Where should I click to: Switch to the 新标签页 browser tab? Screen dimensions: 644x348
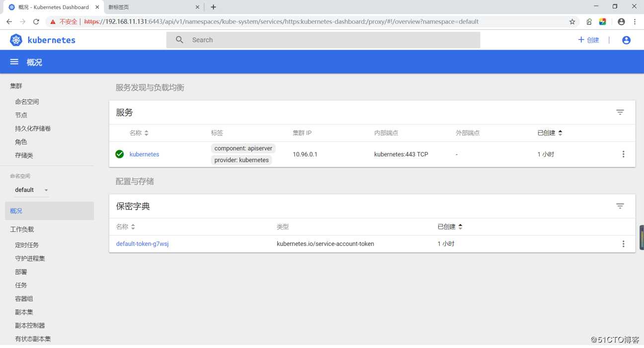153,7
